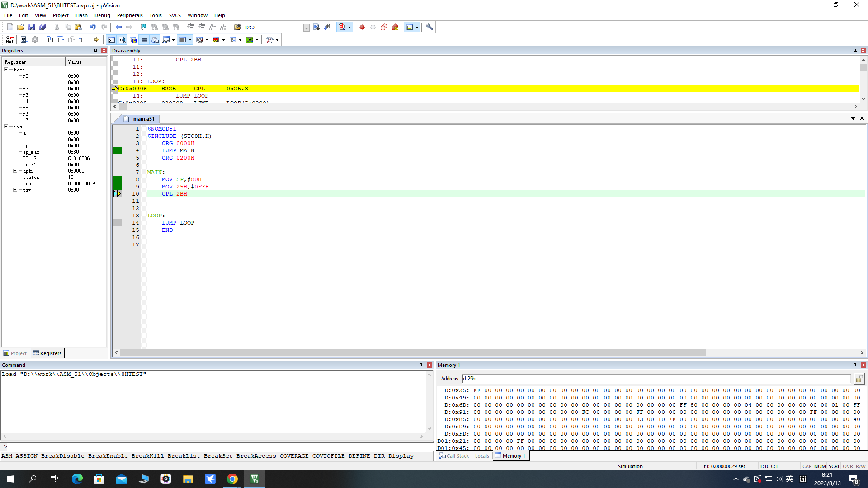
Task: Open the Flash menu
Action: click(81, 15)
